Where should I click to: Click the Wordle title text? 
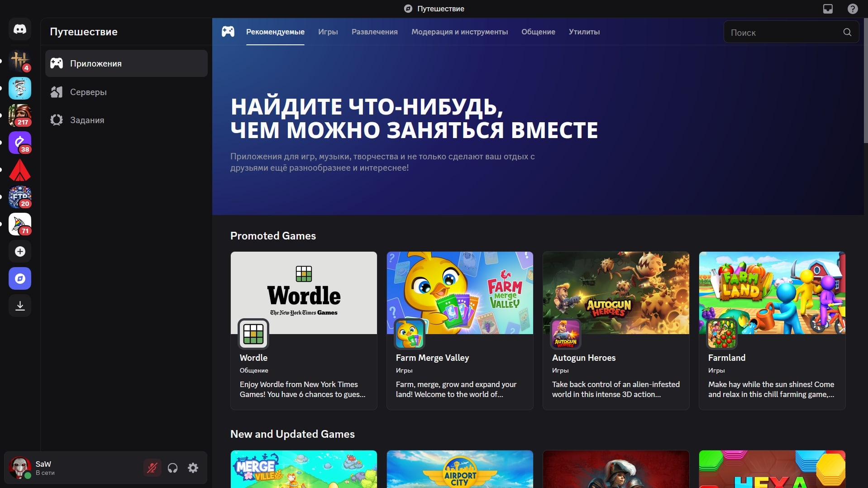tap(253, 358)
